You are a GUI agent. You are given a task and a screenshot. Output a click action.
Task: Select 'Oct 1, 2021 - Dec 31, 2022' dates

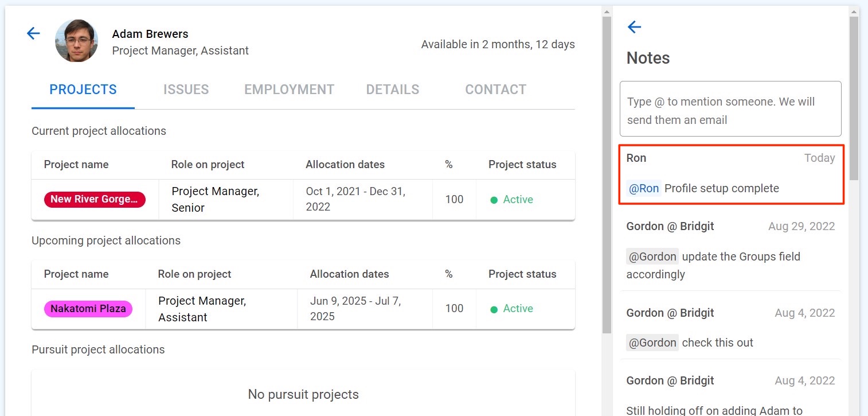pyautogui.click(x=355, y=199)
